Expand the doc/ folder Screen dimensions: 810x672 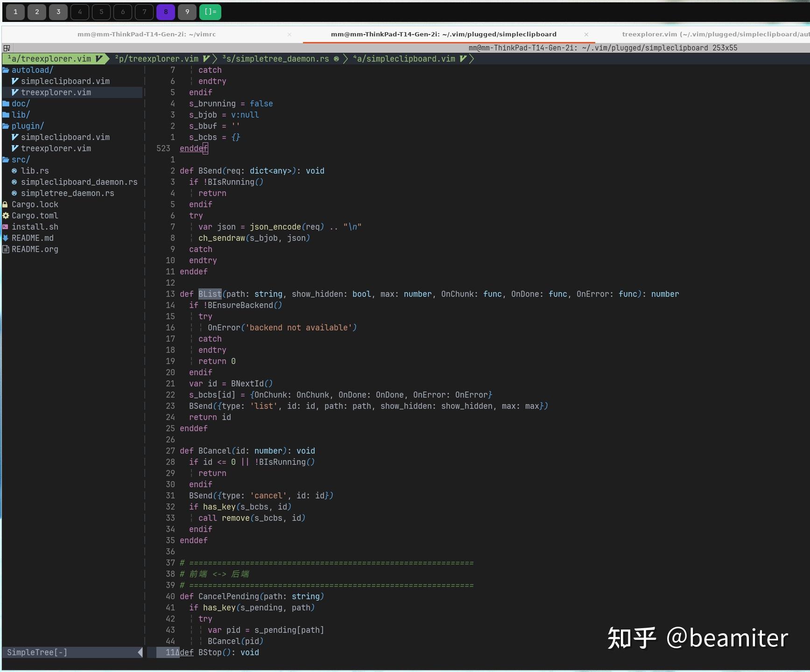click(x=21, y=103)
